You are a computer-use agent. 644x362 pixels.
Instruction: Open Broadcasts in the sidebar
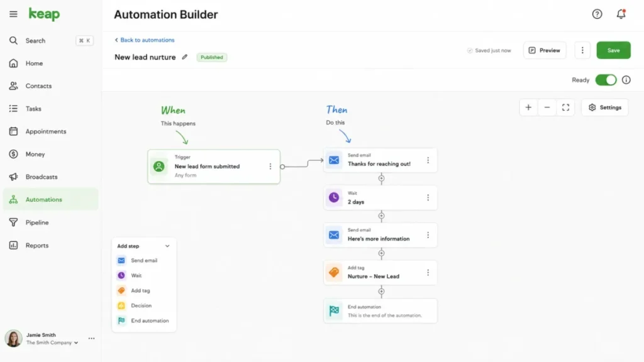pos(51,177)
